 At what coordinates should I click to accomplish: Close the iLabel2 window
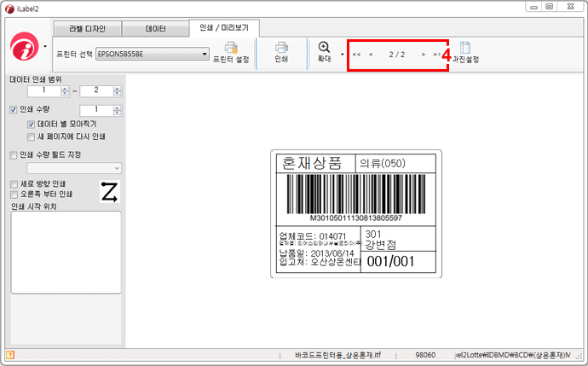570,7
